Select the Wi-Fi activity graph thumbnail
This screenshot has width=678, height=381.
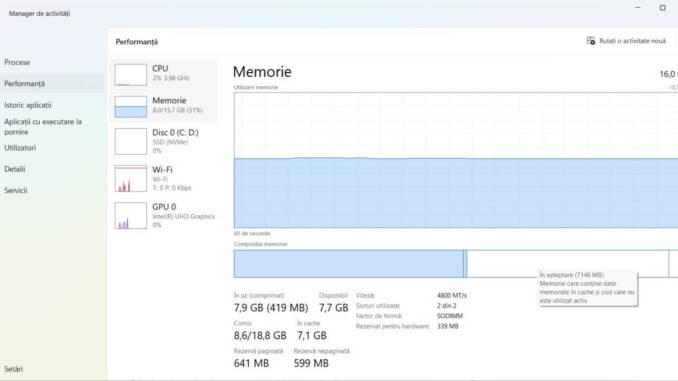click(131, 179)
